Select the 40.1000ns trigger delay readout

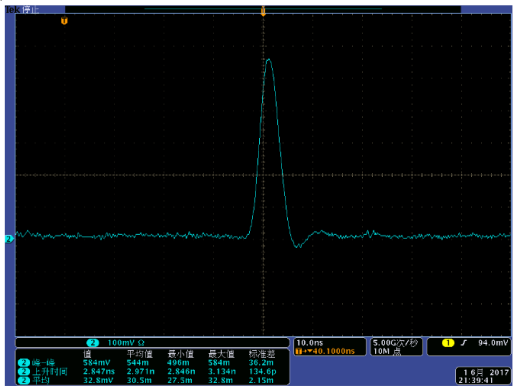point(334,351)
